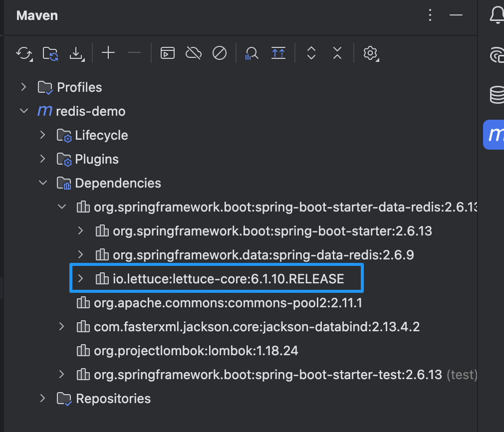
Task: Select spring-boot-starter-data-redis dependency text
Action: pos(285,207)
